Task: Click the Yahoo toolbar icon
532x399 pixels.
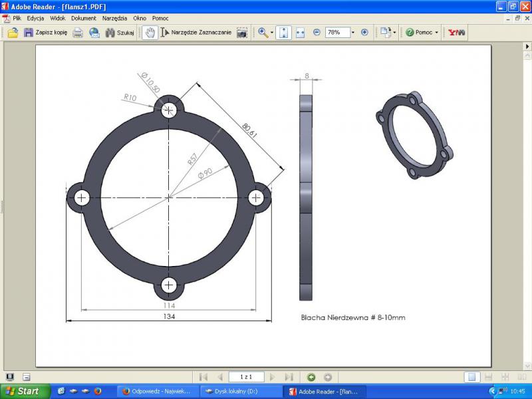Action: pyautogui.click(x=456, y=33)
